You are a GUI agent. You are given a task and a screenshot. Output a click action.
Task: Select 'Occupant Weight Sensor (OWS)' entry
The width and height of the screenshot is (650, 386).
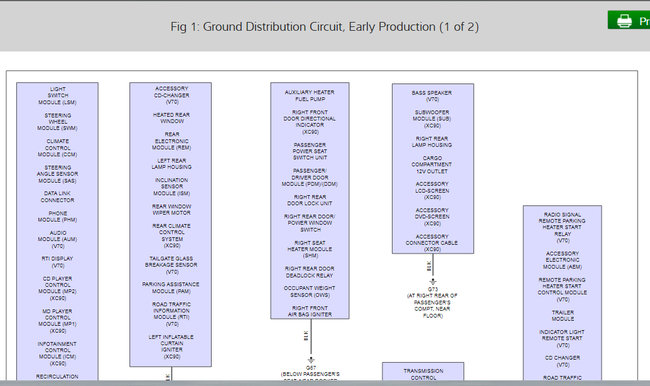point(310,291)
